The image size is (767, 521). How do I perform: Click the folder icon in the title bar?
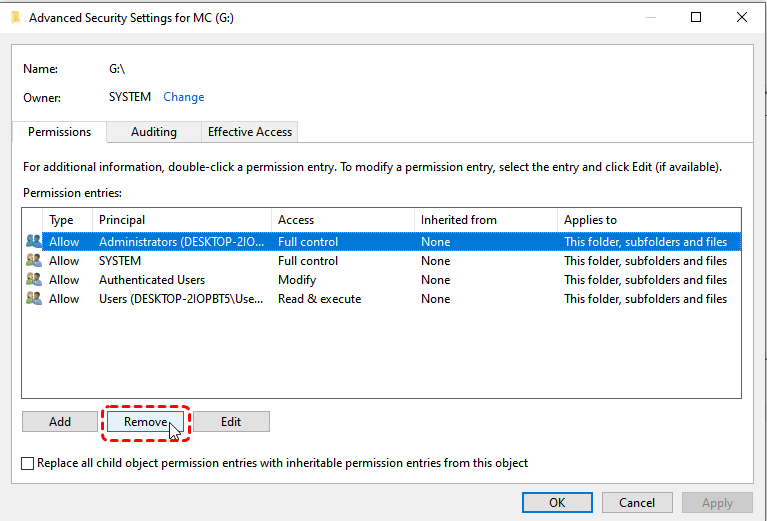pyautogui.click(x=14, y=17)
